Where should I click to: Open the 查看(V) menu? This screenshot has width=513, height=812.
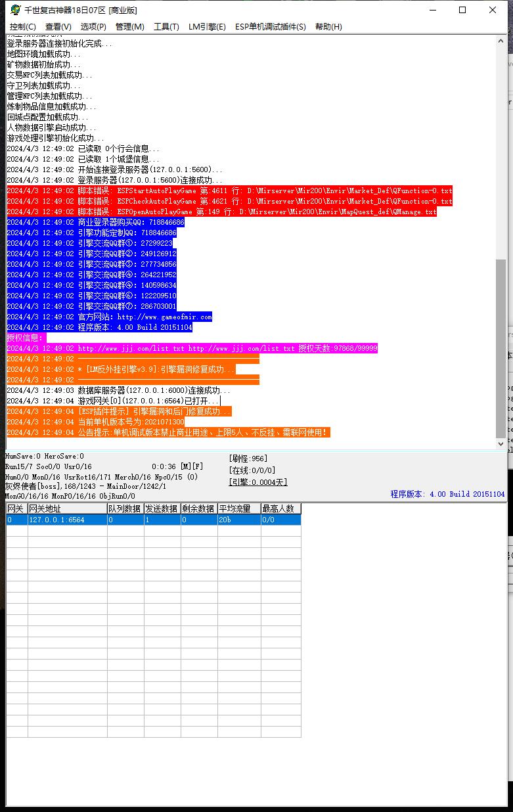58,26
